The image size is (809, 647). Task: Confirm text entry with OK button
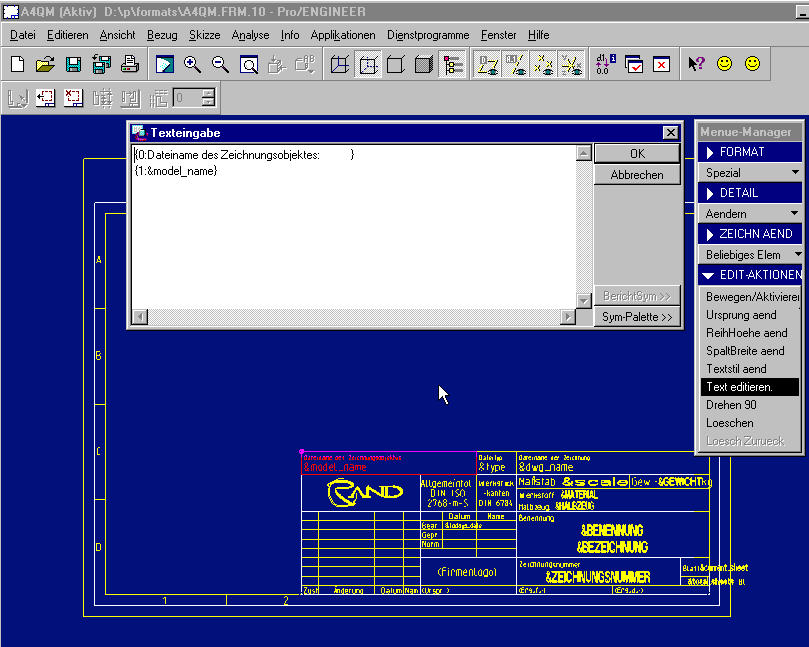point(637,154)
